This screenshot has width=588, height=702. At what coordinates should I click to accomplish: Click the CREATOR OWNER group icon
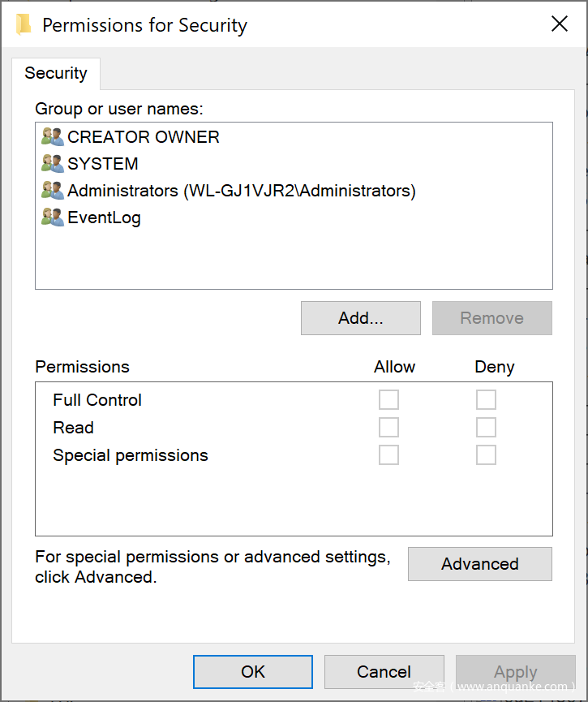[x=53, y=137]
